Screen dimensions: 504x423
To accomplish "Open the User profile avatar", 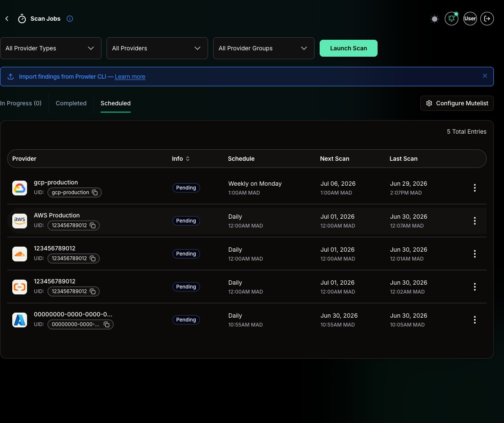I will [x=470, y=19].
